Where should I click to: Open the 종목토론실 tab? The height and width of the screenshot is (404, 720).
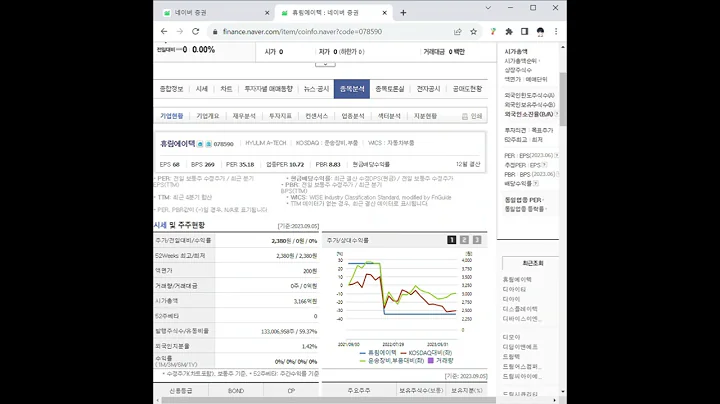[x=390, y=89]
